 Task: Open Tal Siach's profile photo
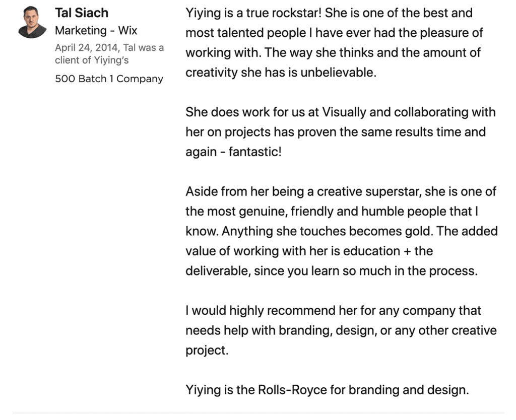click(32, 22)
